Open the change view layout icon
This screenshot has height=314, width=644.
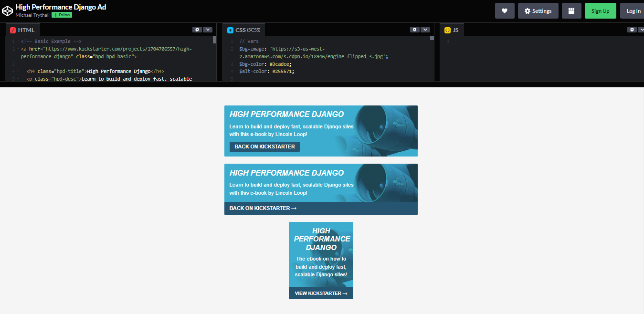tap(571, 10)
